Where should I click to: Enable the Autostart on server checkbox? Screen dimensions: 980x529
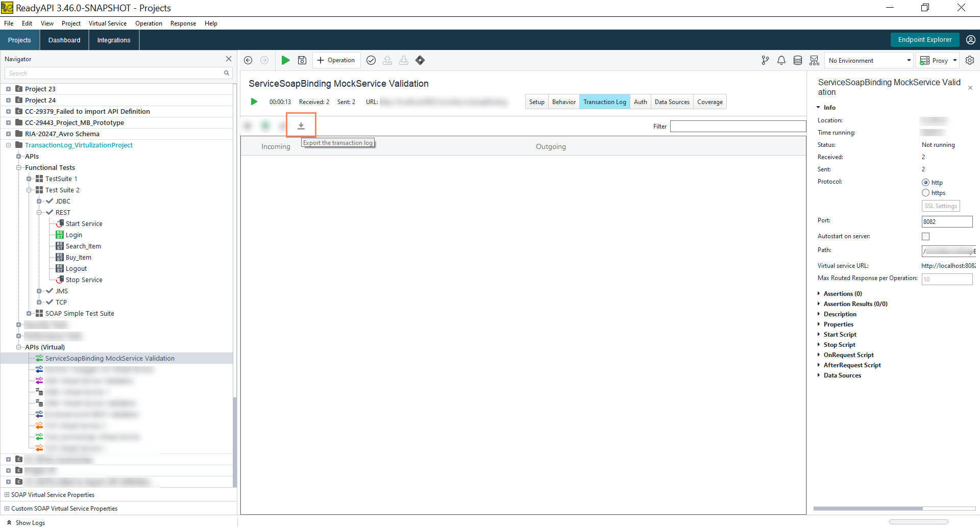tap(925, 236)
